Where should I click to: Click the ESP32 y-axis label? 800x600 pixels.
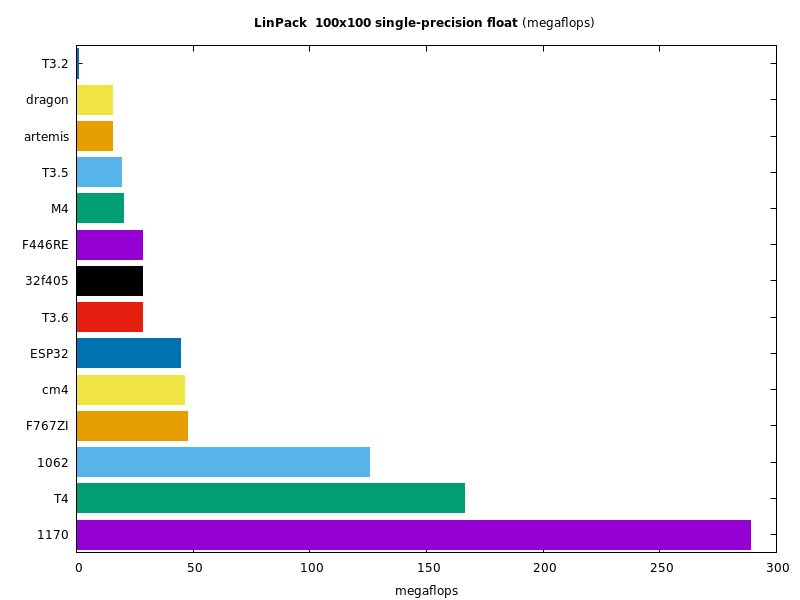[49, 354]
